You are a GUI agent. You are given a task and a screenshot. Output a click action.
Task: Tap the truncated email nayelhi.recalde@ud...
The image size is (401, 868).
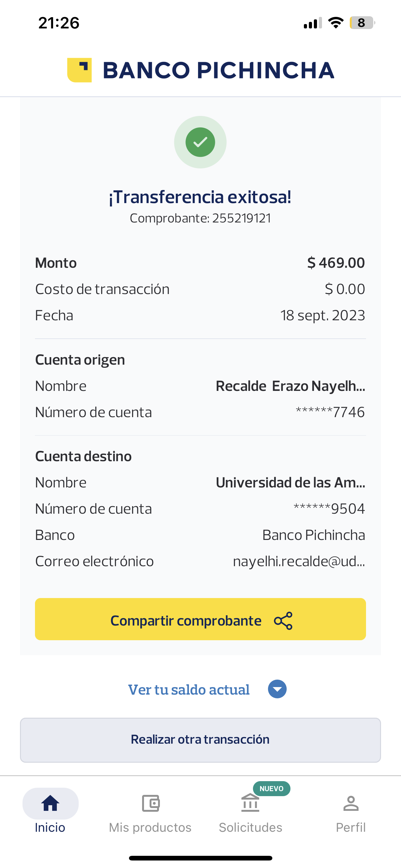pyautogui.click(x=299, y=561)
